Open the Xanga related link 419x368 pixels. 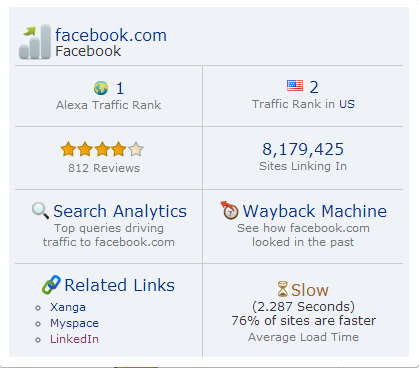pyautogui.click(x=68, y=307)
